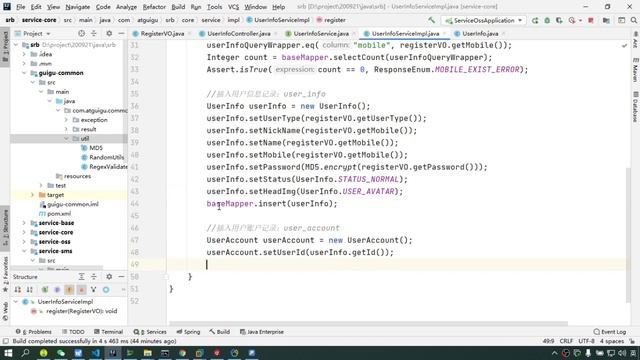Switch to UserInfoController.java tab
Viewport: 640px width, 360px height.
point(238,33)
